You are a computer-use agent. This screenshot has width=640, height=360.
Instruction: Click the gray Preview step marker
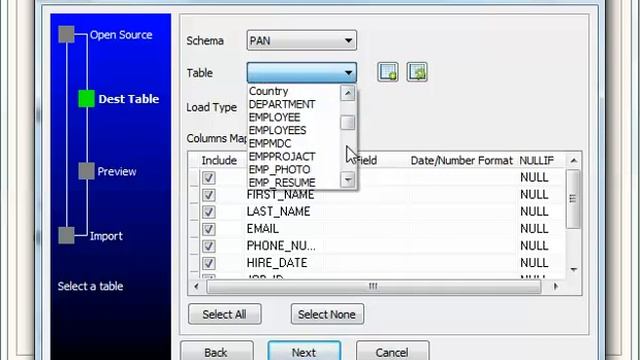87,171
